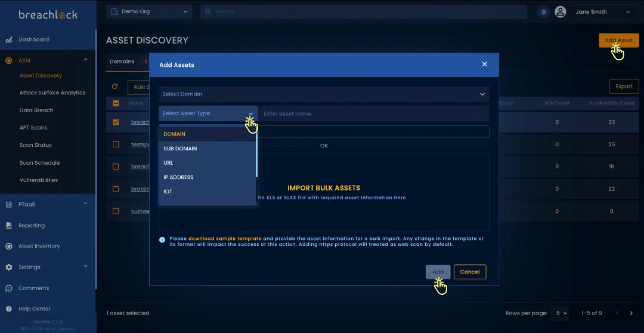Click the ASM radar icon in sidebar
Screen dimensions: 644x333
coord(8,60)
